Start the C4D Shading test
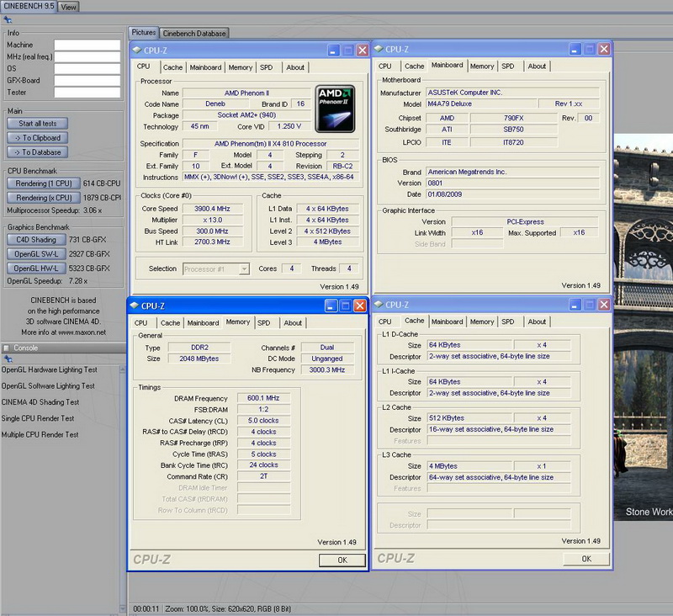The height and width of the screenshot is (616, 673). tap(35, 240)
